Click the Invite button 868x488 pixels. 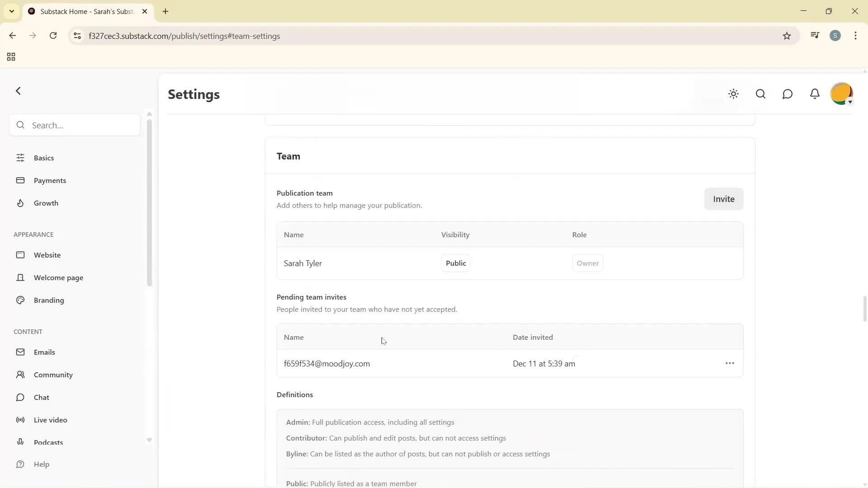tap(723, 199)
